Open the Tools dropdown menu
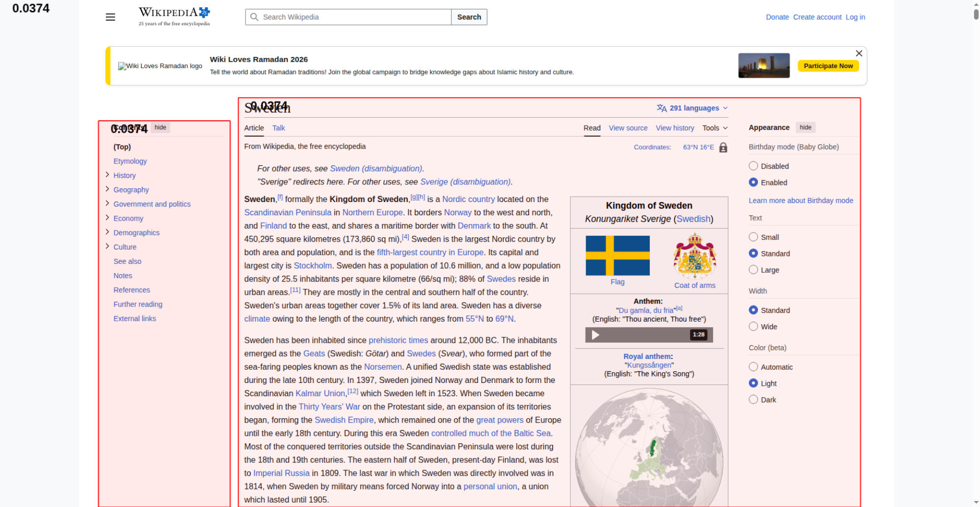The height and width of the screenshot is (507, 980). click(714, 128)
